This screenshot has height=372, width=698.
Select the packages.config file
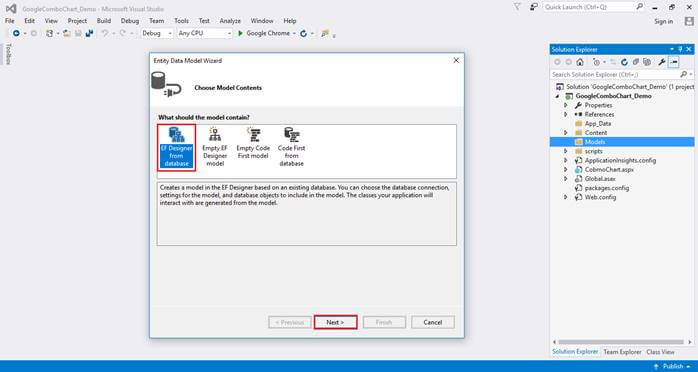click(x=607, y=188)
